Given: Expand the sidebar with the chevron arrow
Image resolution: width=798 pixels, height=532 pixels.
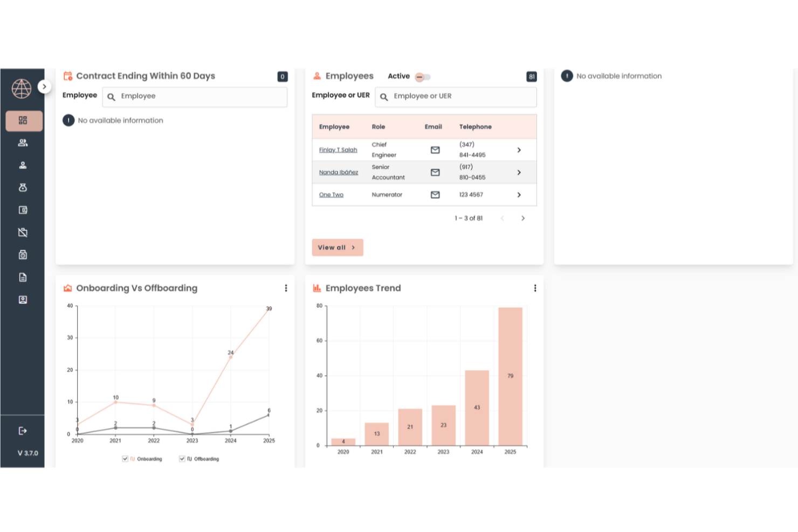Looking at the screenshot, I should point(44,86).
